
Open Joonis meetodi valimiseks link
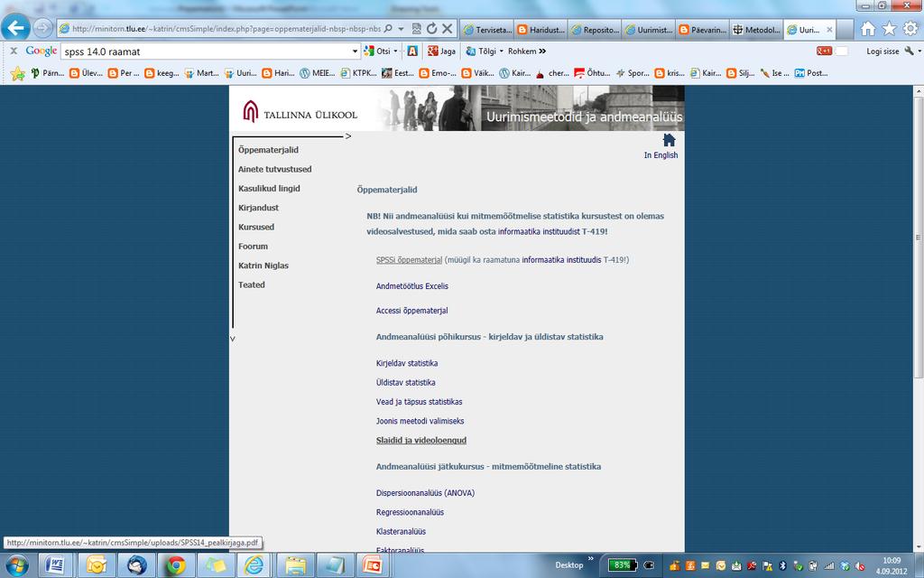pyautogui.click(x=420, y=421)
